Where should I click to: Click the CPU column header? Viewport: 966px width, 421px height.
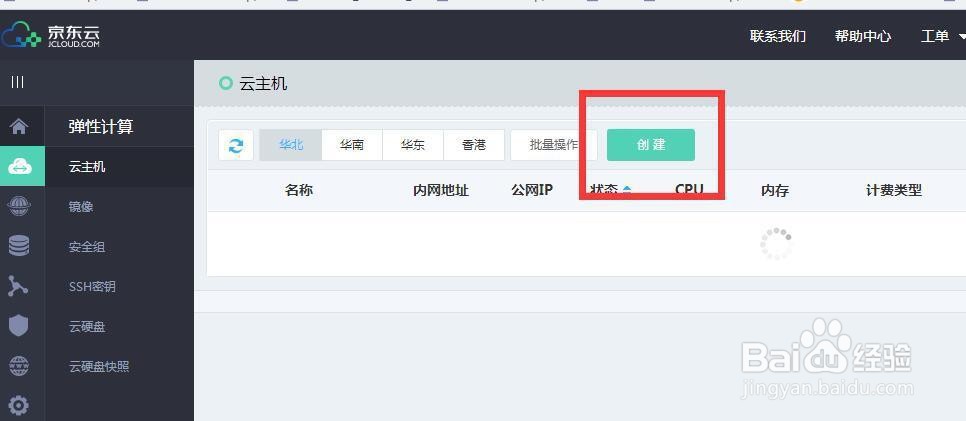pos(689,189)
